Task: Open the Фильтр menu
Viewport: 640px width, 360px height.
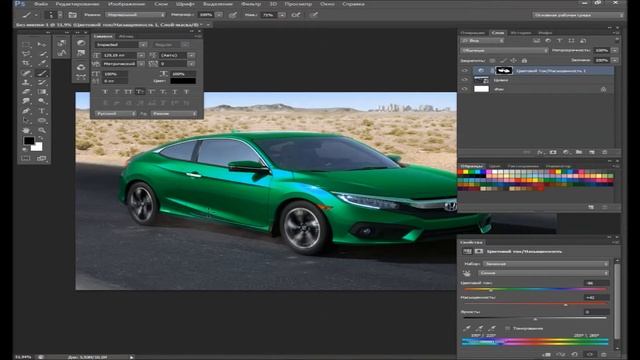Action: [x=251, y=4]
